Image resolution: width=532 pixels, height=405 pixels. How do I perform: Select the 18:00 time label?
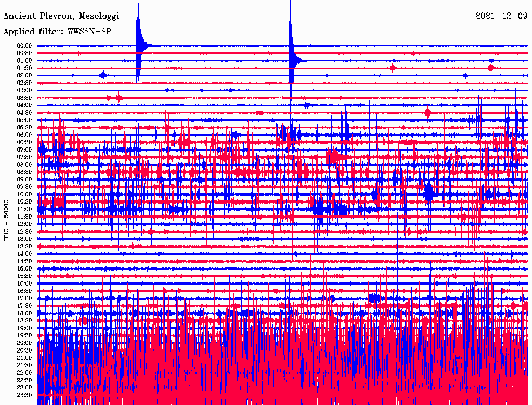click(24, 314)
